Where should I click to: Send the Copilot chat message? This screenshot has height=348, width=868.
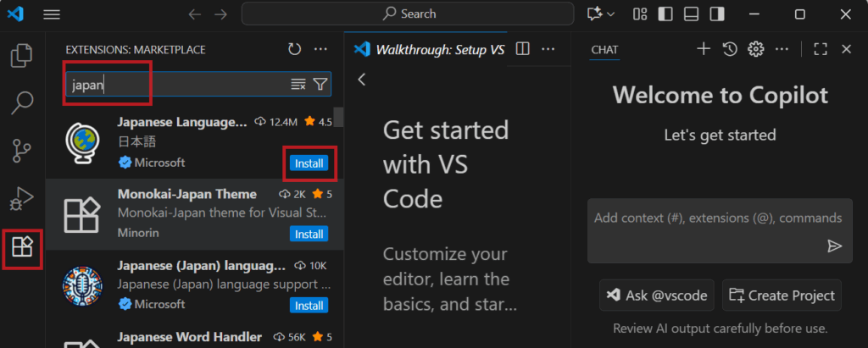point(834,246)
